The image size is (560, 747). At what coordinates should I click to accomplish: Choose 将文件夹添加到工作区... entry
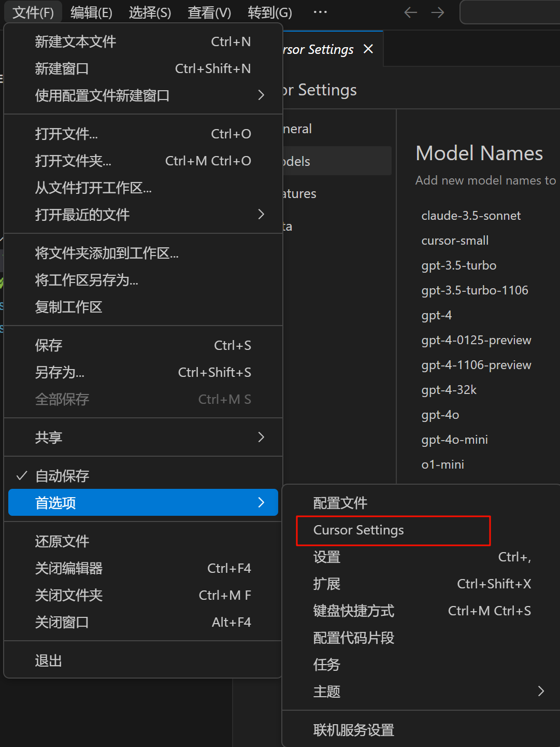click(143, 253)
